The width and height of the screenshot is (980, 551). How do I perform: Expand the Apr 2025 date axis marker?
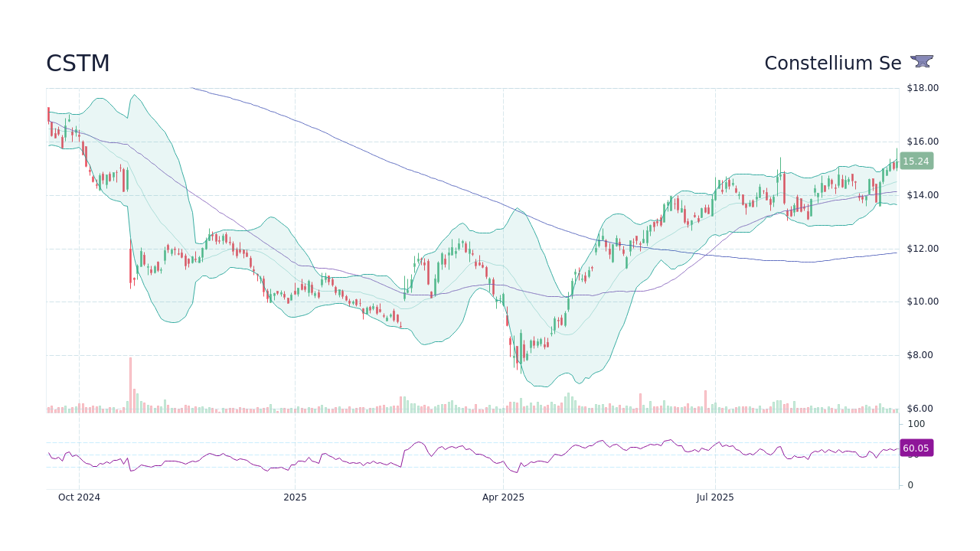[x=502, y=497]
